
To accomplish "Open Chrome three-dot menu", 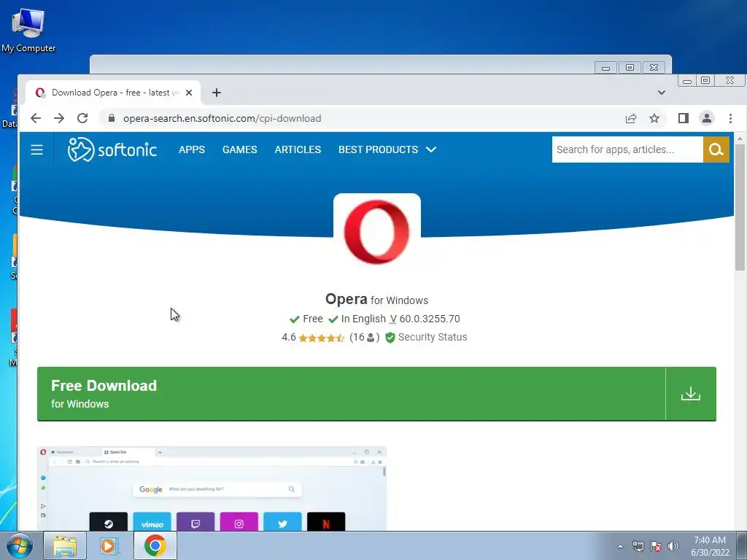I will click(730, 118).
